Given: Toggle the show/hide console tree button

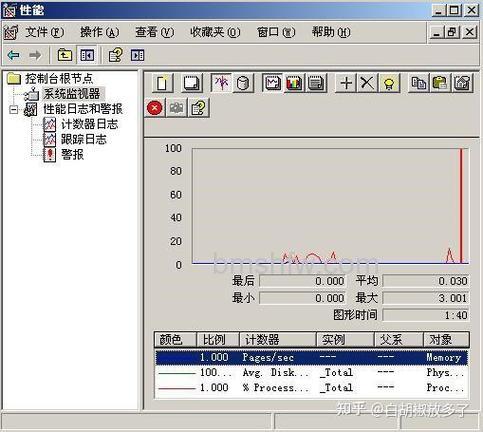Looking at the screenshot, I should (x=87, y=55).
